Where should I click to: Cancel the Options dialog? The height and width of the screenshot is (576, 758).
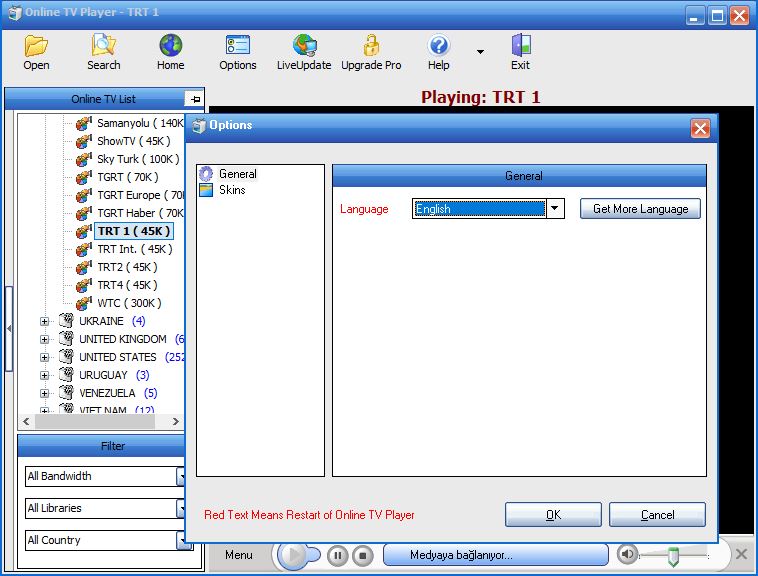(657, 515)
